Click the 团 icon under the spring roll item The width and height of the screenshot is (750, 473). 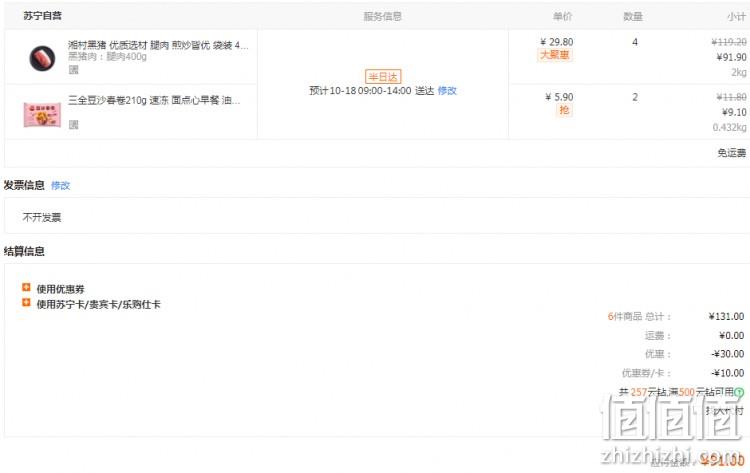pyautogui.click(x=73, y=125)
